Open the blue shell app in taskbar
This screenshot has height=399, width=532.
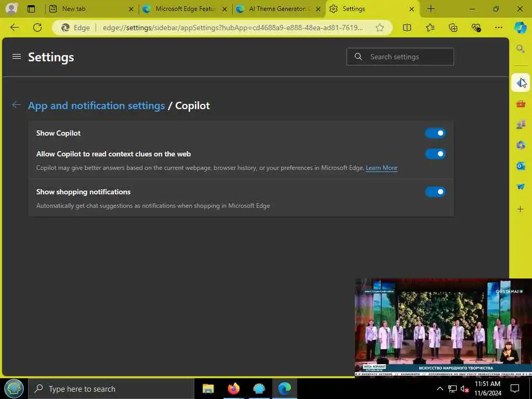(x=259, y=389)
